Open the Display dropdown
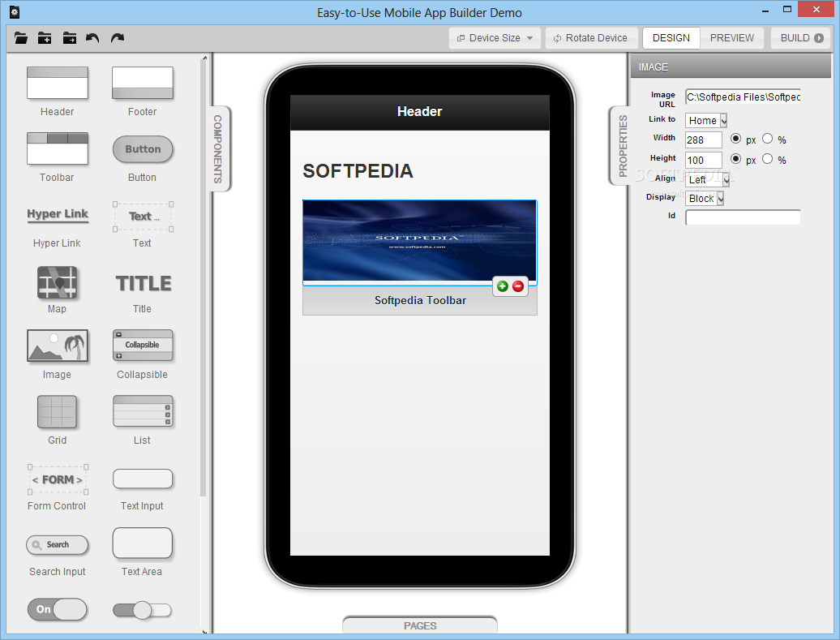Image resolution: width=840 pixels, height=640 pixels. click(705, 198)
